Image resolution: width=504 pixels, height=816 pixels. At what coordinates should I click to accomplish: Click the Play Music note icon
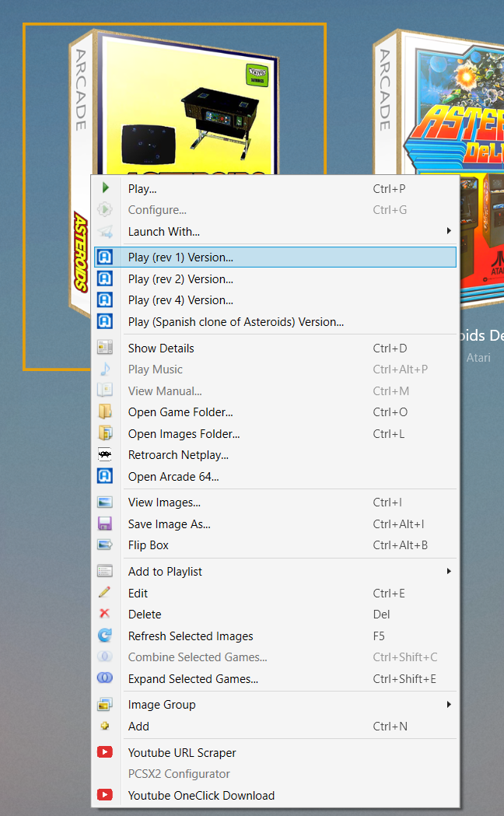(105, 369)
